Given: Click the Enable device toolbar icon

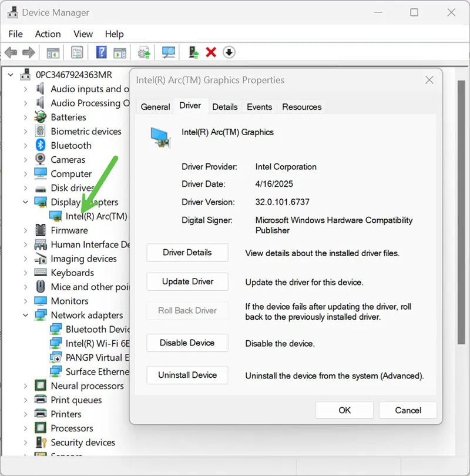Looking at the screenshot, I should [193, 52].
